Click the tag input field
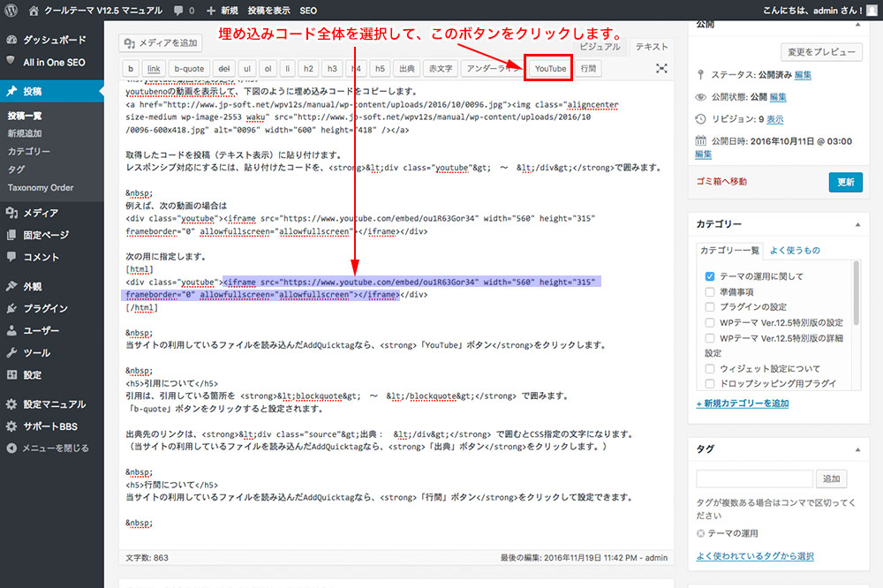The image size is (883, 588). pyautogui.click(x=755, y=479)
